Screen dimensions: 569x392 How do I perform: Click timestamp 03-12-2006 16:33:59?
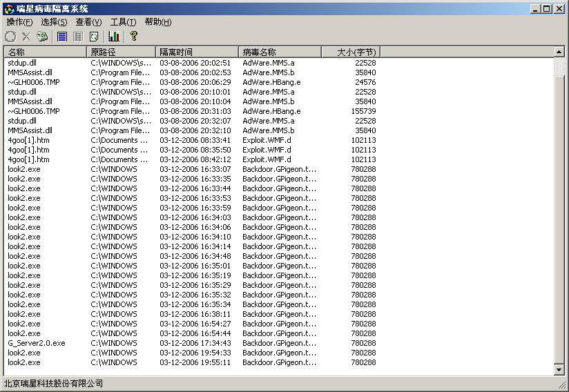click(x=195, y=208)
